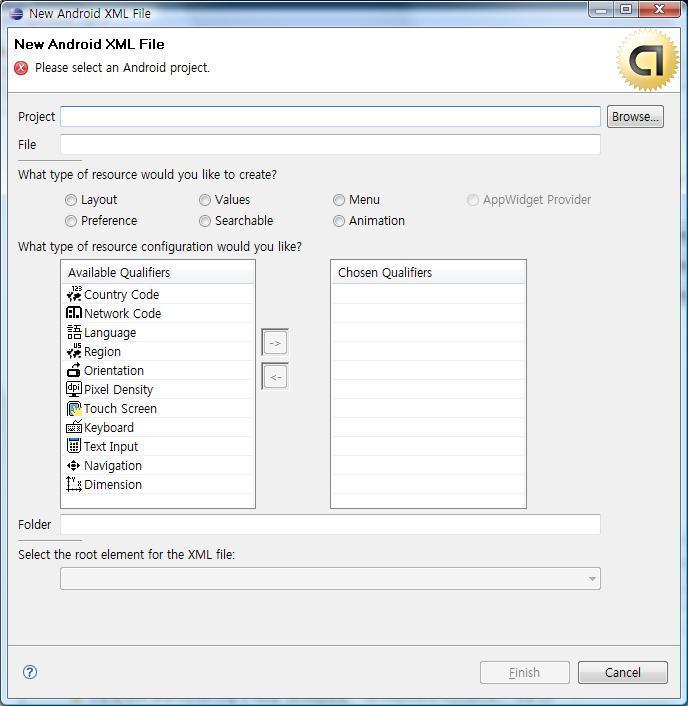Select 'Navigation' in Available Qualifiers
The image size is (688, 706).
(158, 465)
